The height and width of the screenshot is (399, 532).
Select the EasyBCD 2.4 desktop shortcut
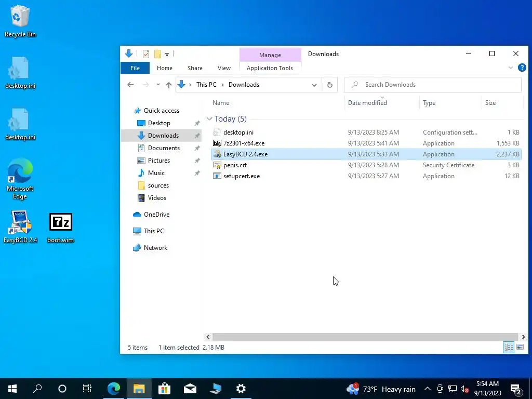click(20, 227)
